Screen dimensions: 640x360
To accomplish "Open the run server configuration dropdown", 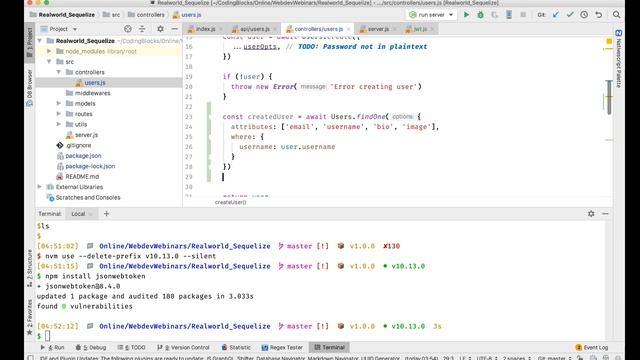I will tap(431, 15).
